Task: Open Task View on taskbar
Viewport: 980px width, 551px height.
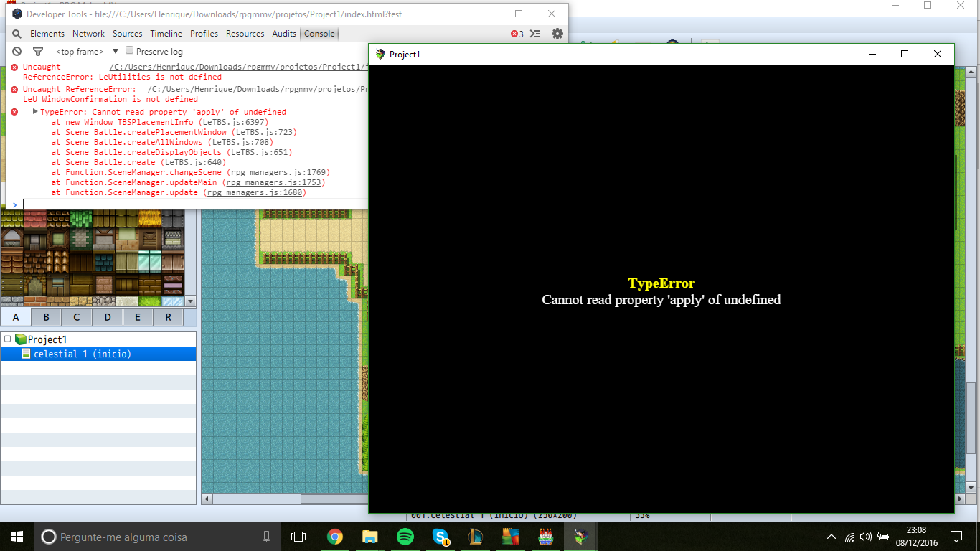Action: pos(298,537)
